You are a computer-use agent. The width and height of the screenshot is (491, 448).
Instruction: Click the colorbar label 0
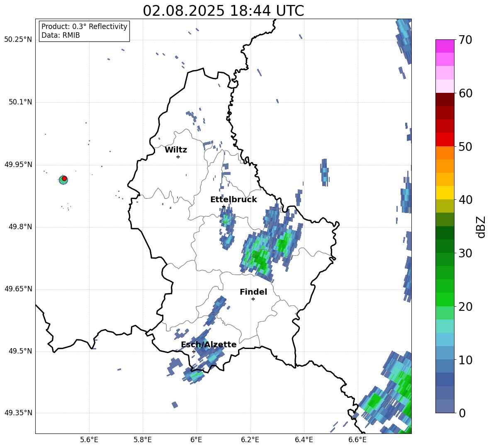coord(462,413)
